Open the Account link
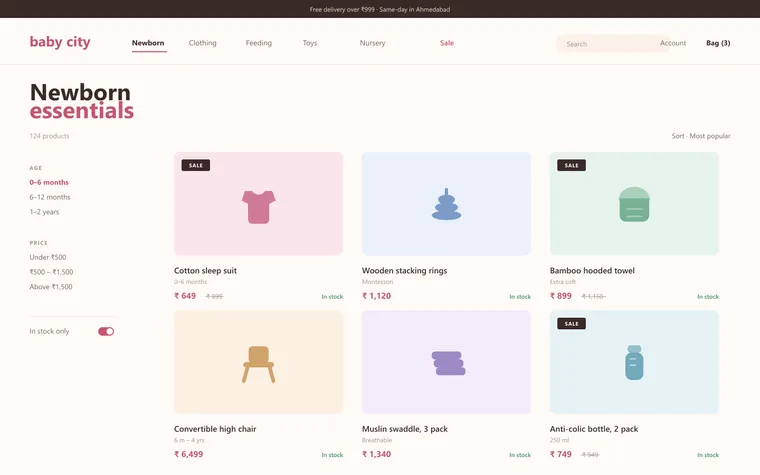 [x=673, y=43]
